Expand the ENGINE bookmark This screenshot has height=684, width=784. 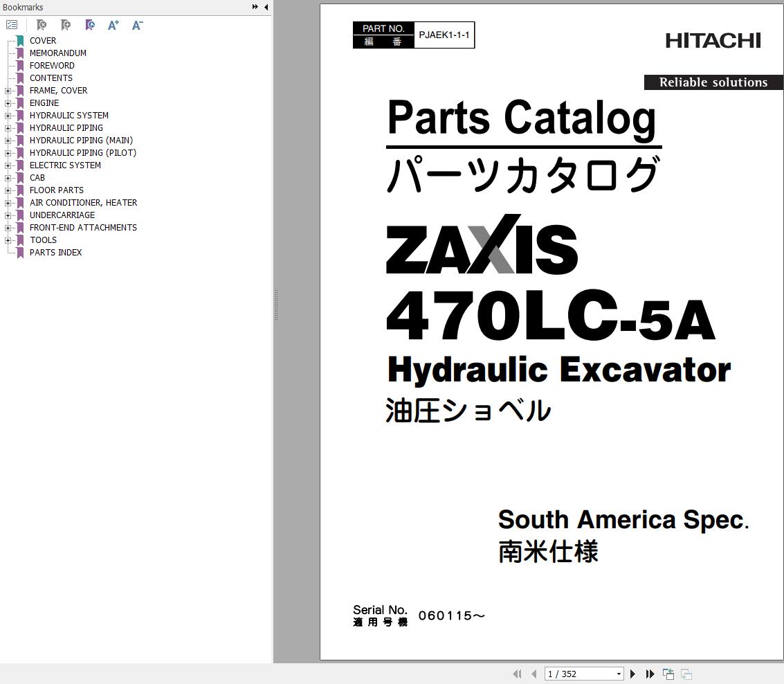pyautogui.click(x=8, y=103)
